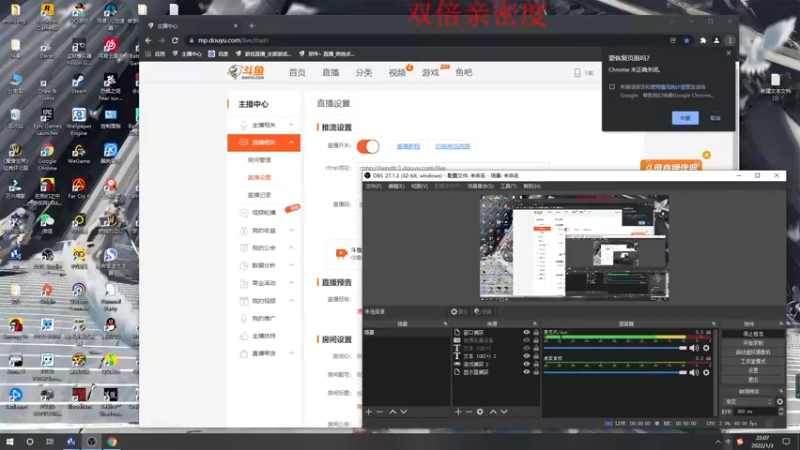Click blue 恢复 button in Chrome popup

[685, 118]
